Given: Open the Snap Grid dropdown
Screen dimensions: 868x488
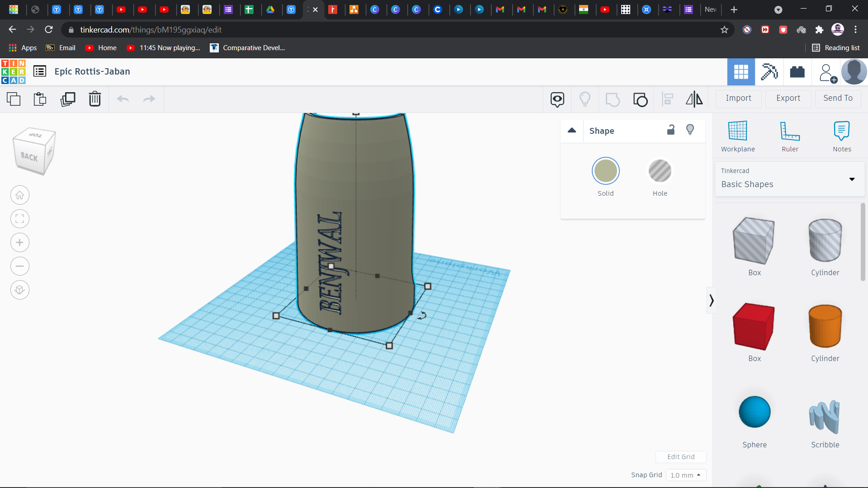Looking at the screenshot, I should [x=685, y=475].
